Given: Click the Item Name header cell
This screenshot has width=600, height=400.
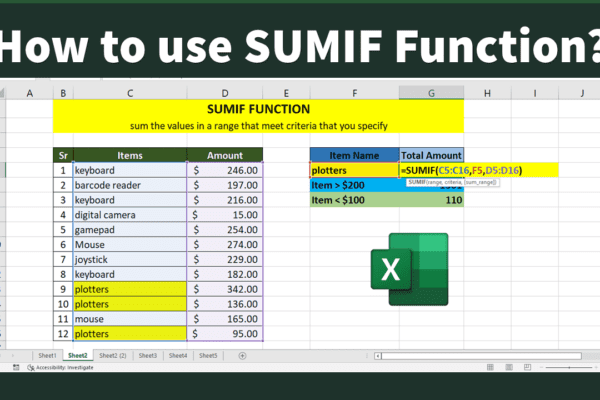Looking at the screenshot, I should [354, 155].
